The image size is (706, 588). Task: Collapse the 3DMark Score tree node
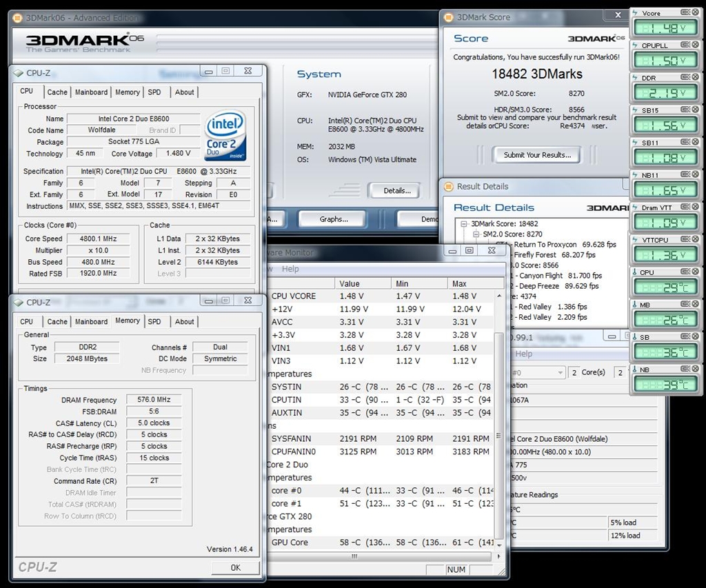pos(463,224)
